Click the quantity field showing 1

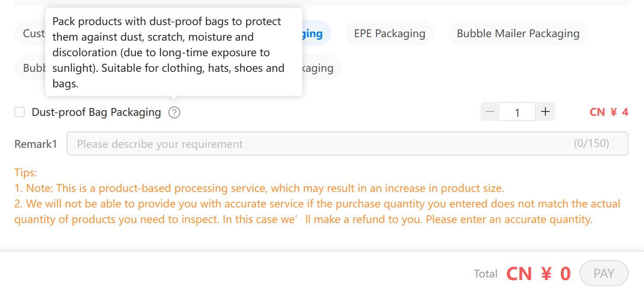pos(517,112)
